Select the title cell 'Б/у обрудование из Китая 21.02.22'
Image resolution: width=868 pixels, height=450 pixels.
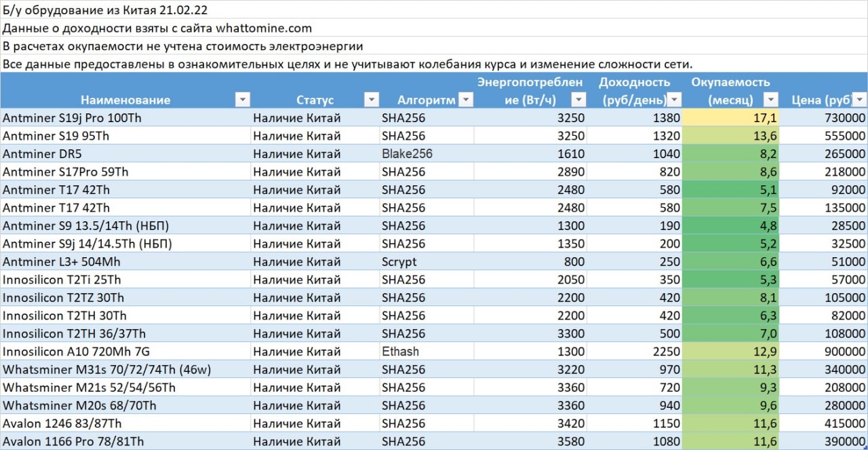(434, 10)
